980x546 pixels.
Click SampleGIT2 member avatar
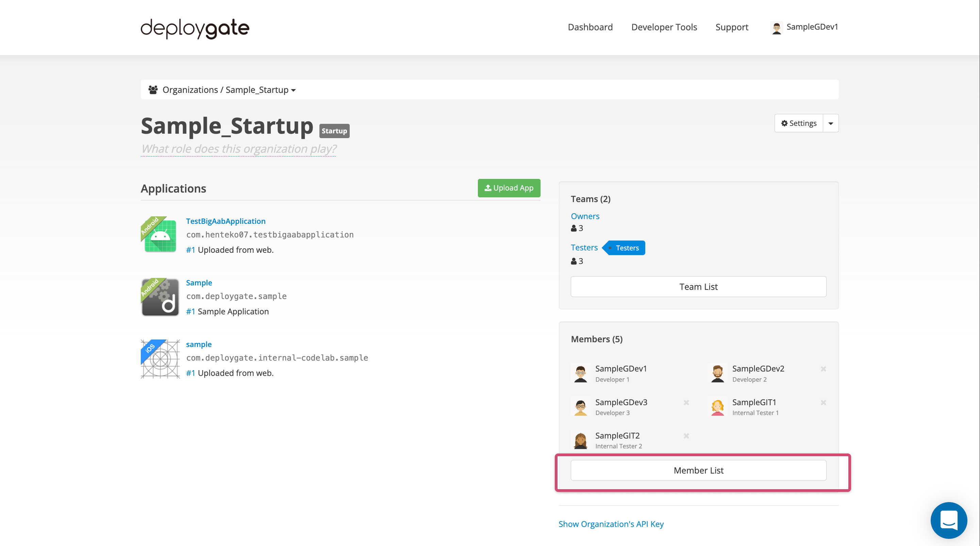(x=581, y=440)
